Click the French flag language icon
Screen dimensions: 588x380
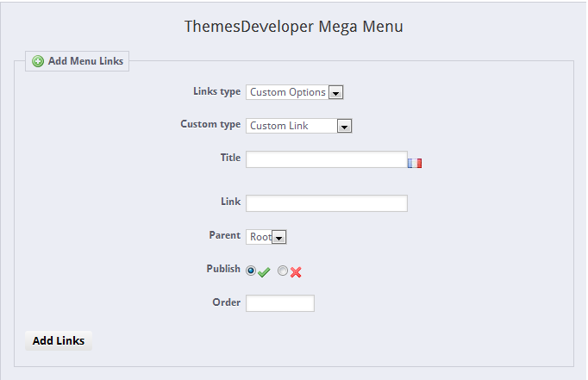[415, 164]
